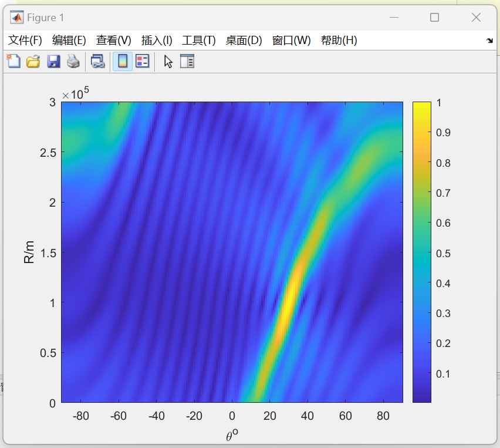Image resolution: width=500 pixels, height=448 pixels.
Task: Toggle the insert legend button
Action: (x=142, y=61)
